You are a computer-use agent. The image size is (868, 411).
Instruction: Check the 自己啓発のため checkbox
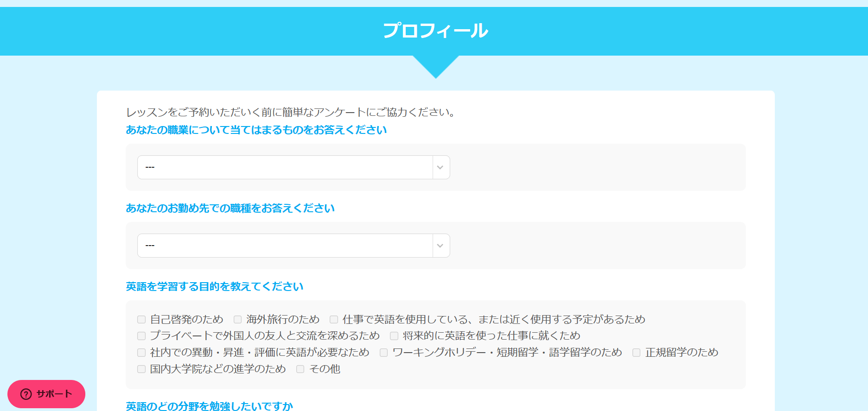(141, 320)
